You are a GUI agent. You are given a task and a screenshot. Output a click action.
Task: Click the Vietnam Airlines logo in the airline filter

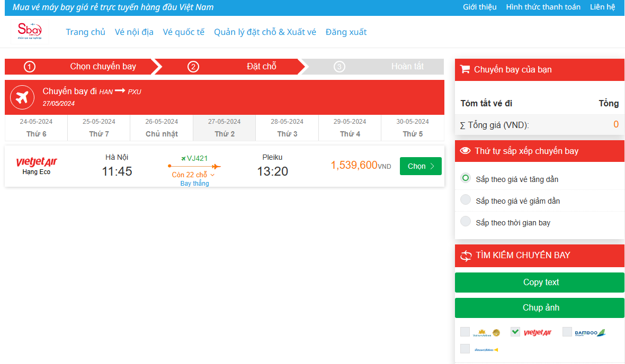[486, 332]
